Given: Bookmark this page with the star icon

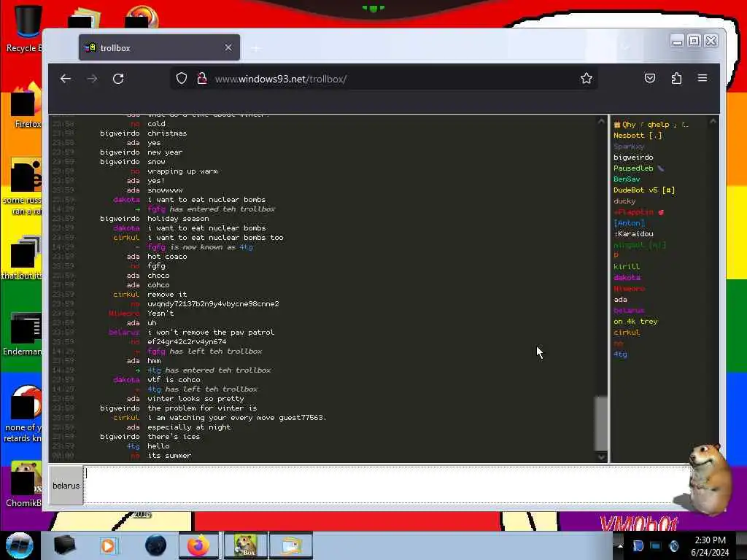Looking at the screenshot, I should pyautogui.click(x=587, y=78).
